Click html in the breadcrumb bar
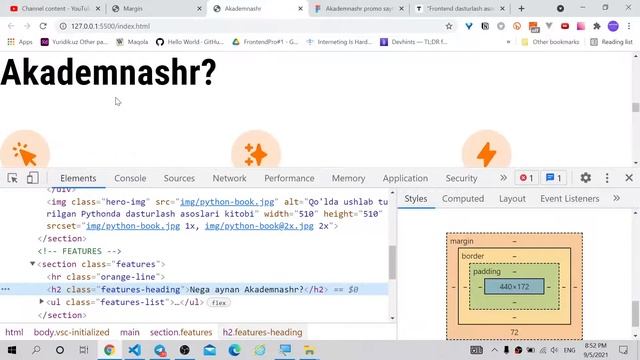The image size is (640, 360). click(14, 332)
